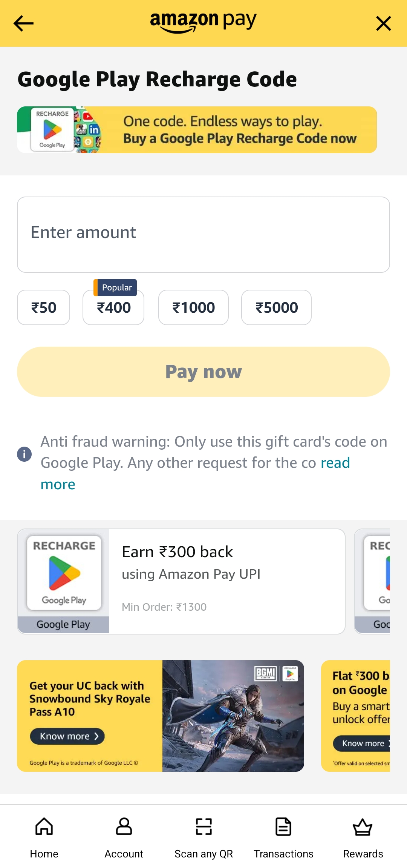Tap the Google Play Recharge Code promo banner
The image size is (407, 868).
coord(197,130)
